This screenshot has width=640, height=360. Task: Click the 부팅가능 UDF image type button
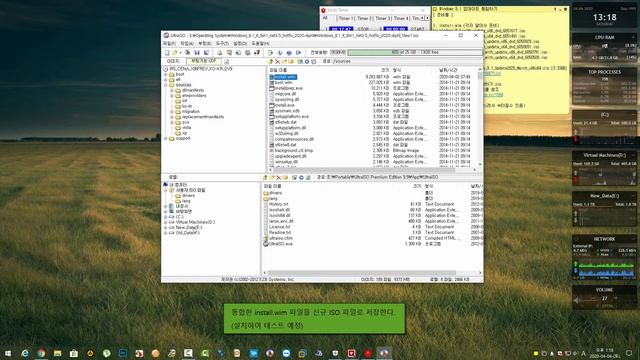click(x=204, y=61)
